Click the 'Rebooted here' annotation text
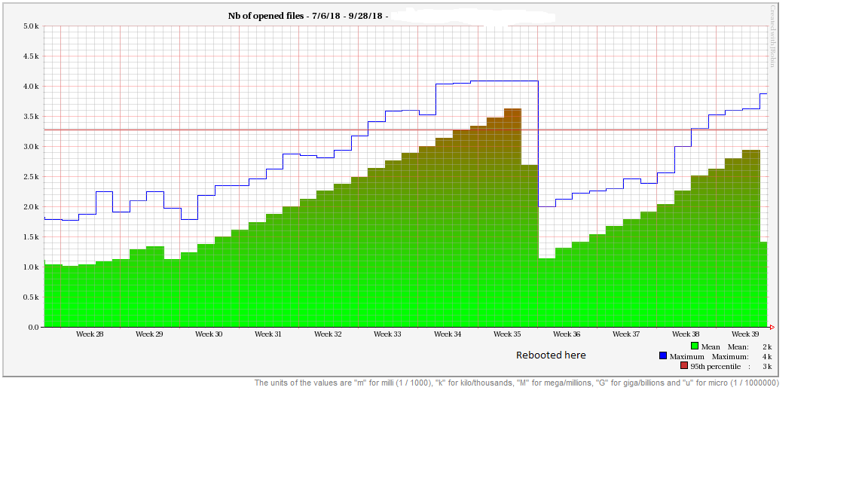868x488 pixels. (x=551, y=355)
